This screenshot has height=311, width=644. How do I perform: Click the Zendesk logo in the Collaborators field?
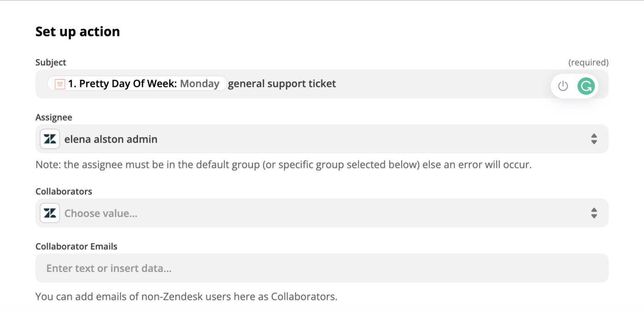(x=50, y=213)
